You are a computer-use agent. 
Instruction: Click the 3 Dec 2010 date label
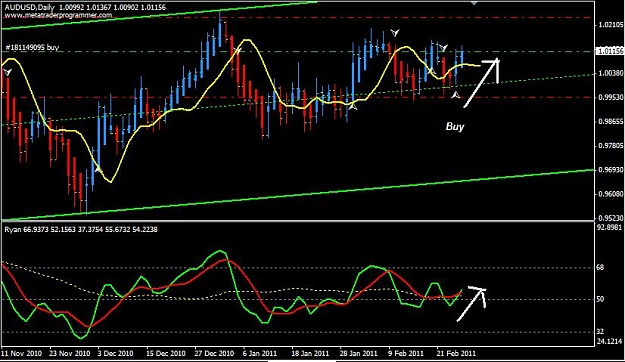click(x=116, y=353)
